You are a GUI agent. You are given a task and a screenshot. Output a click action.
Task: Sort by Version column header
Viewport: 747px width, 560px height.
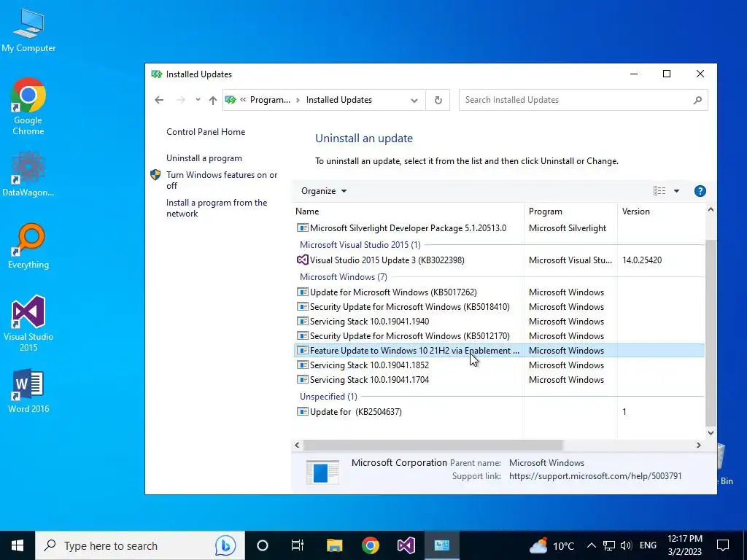[x=661, y=211]
